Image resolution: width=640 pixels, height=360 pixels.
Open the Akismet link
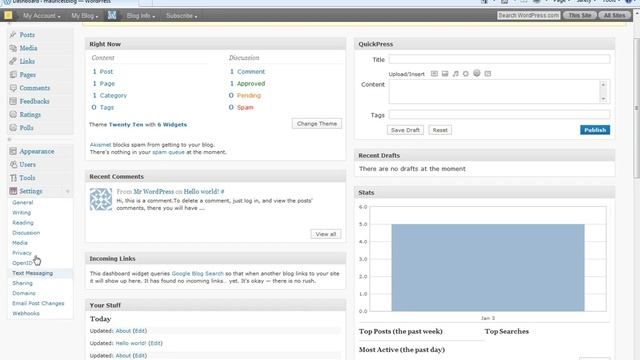click(x=100, y=144)
